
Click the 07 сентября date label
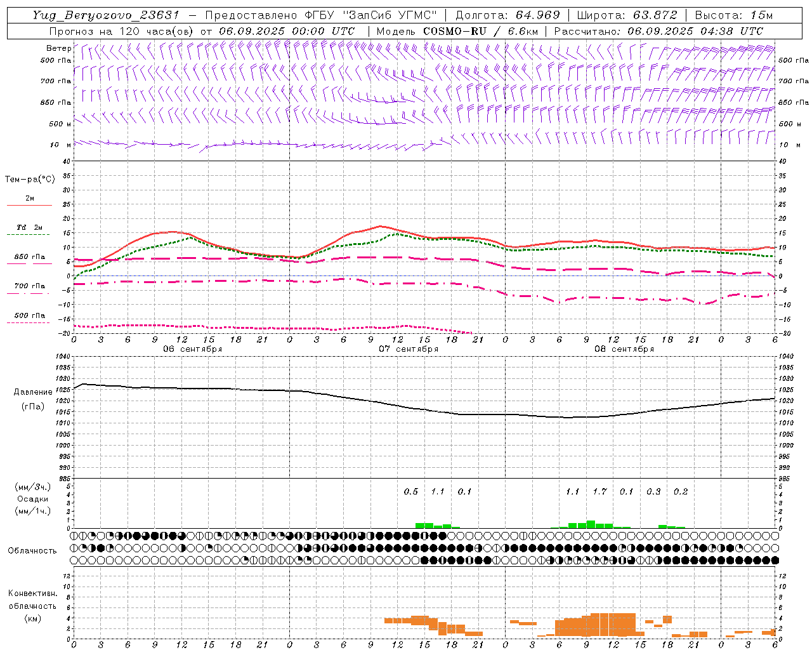pyautogui.click(x=409, y=349)
